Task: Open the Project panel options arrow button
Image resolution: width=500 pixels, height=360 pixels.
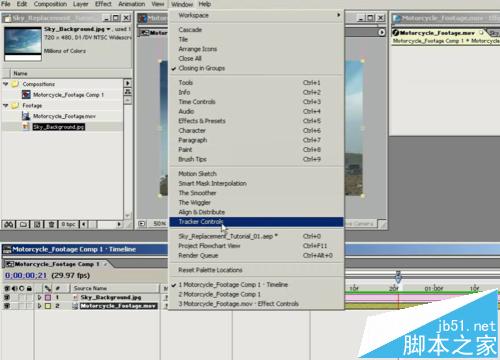Action: click(127, 83)
